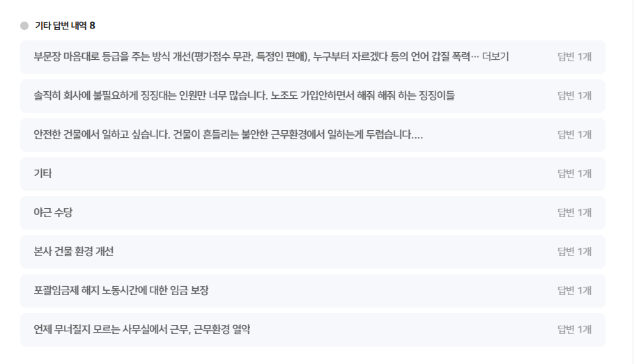Expand the first answer with 더보기
641x364 pixels.
[x=495, y=56]
